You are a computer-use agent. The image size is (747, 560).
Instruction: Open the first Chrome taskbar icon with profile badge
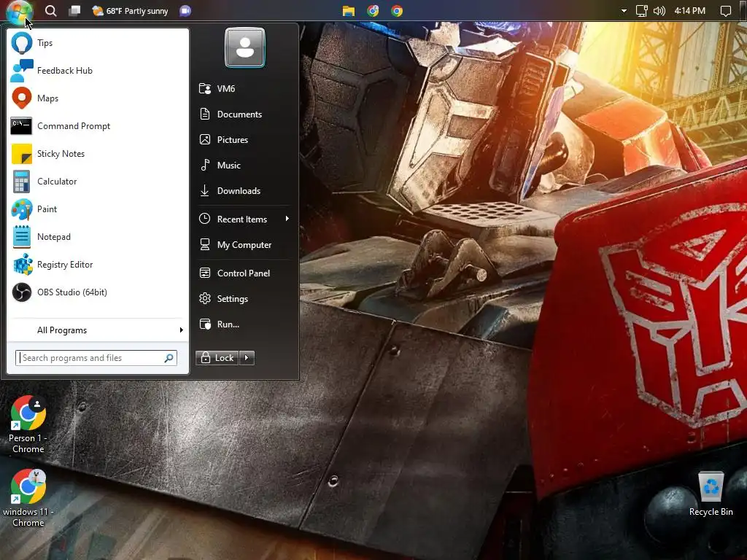tap(373, 11)
